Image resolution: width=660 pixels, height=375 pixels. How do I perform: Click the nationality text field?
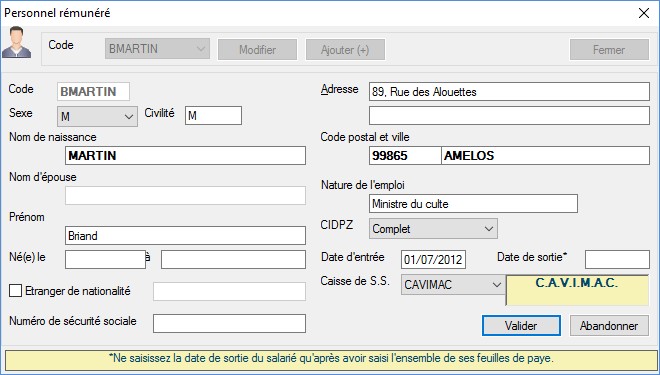pos(229,291)
